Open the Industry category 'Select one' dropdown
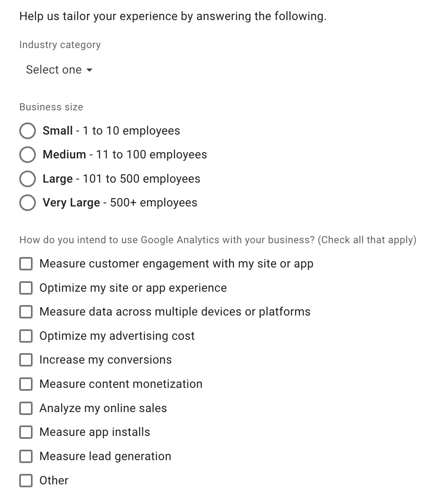Screen dimensions: 442x504 (59, 70)
